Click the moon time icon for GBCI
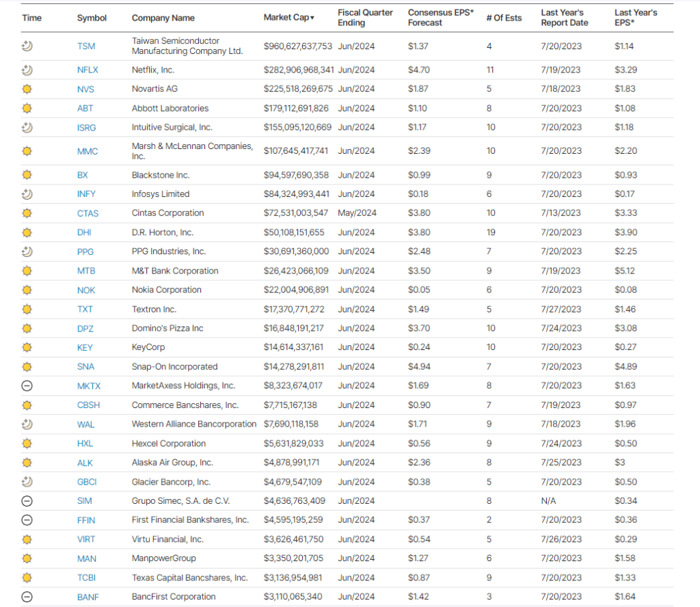This screenshot has width=700, height=607. pos(27,482)
